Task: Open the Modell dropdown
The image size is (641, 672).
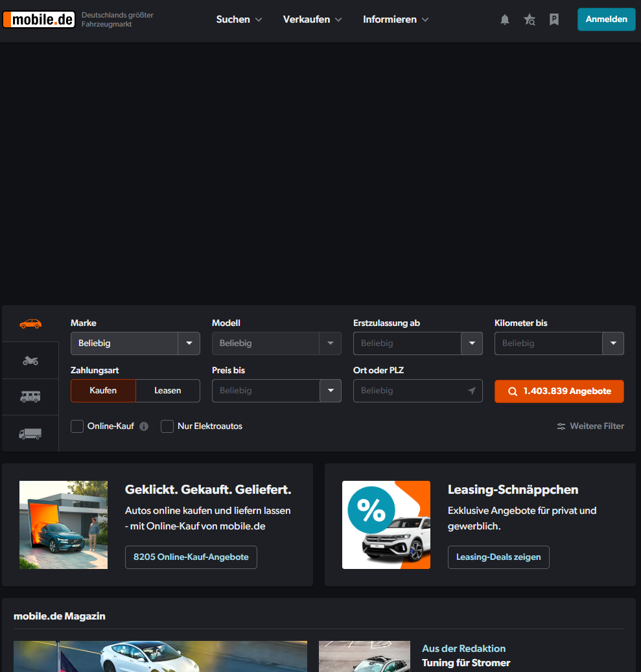Action: click(277, 343)
